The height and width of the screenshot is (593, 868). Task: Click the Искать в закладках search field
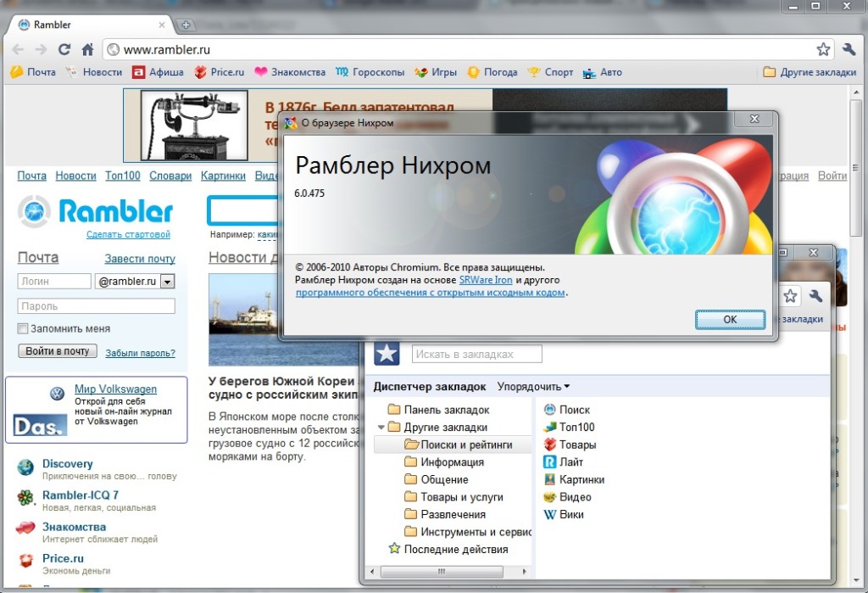coord(476,354)
